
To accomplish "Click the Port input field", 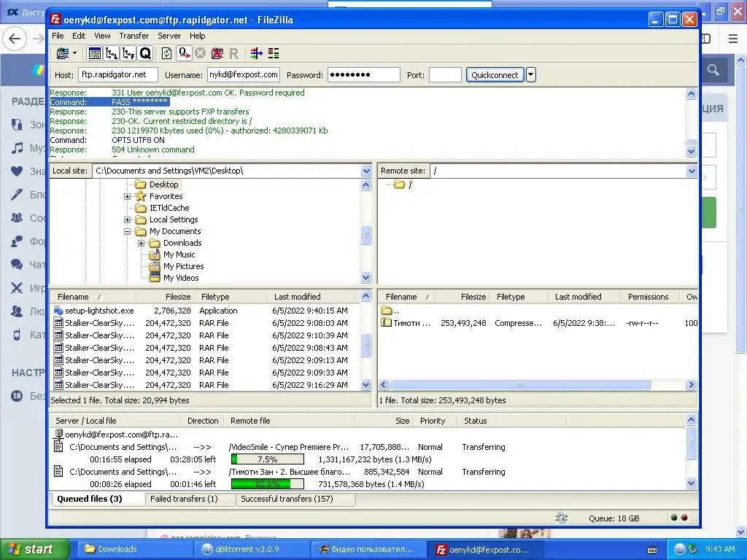I will [x=445, y=75].
